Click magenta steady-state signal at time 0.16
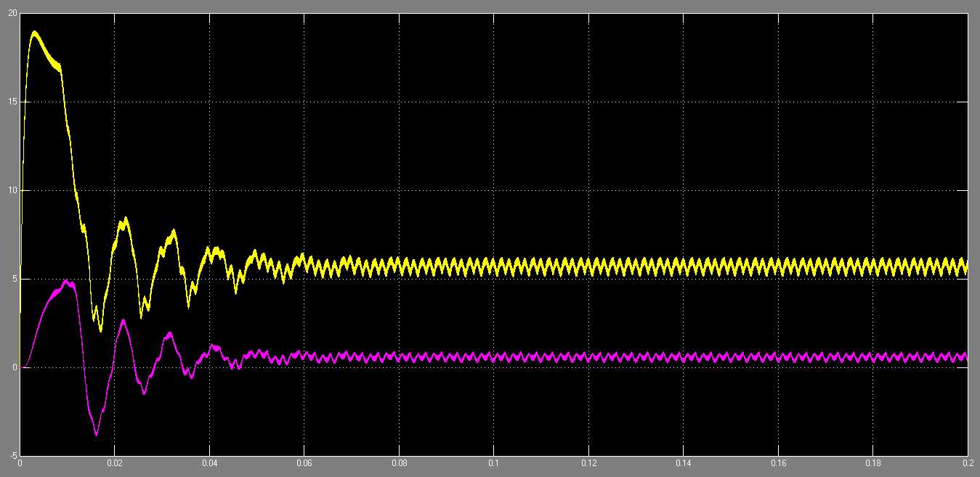980x477 pixels. 778,357
